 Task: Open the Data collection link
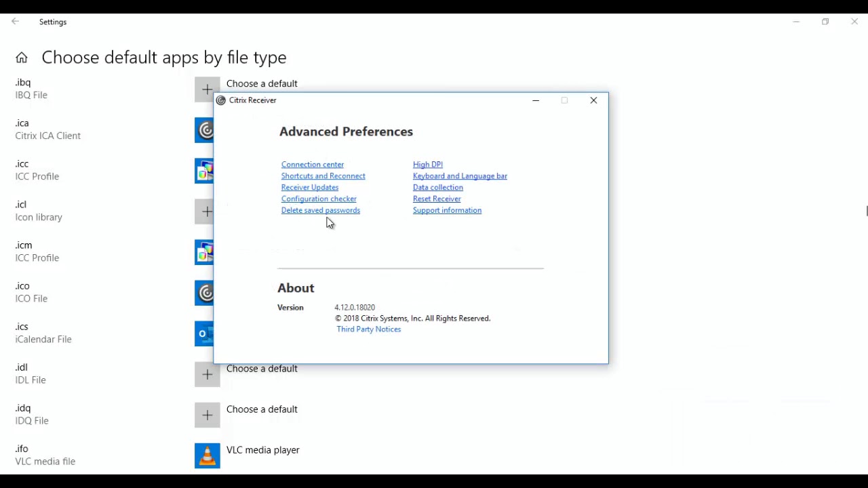438,188
